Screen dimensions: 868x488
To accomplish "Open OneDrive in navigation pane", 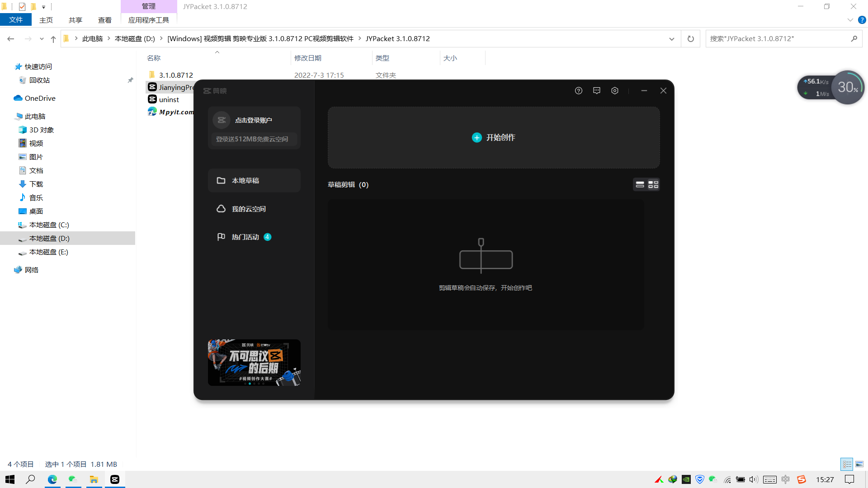I will click(40, 98).
